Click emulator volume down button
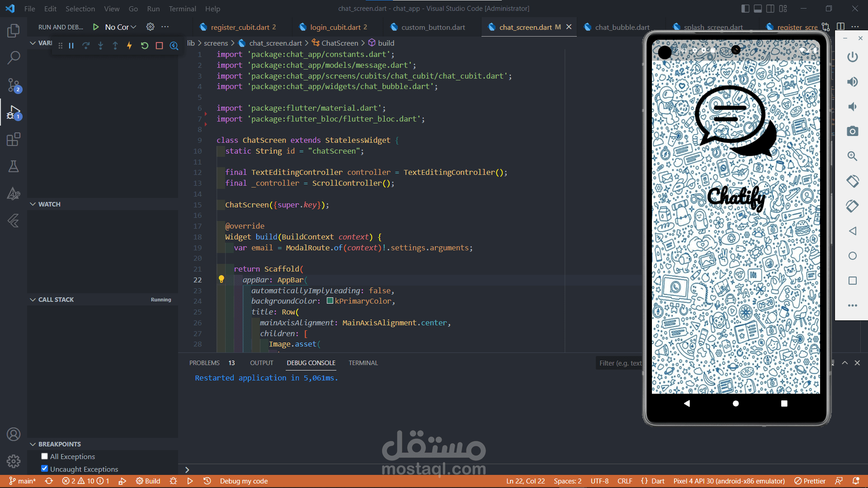Image resolution: width=868 pixels, height=488 pixels. 852,107
